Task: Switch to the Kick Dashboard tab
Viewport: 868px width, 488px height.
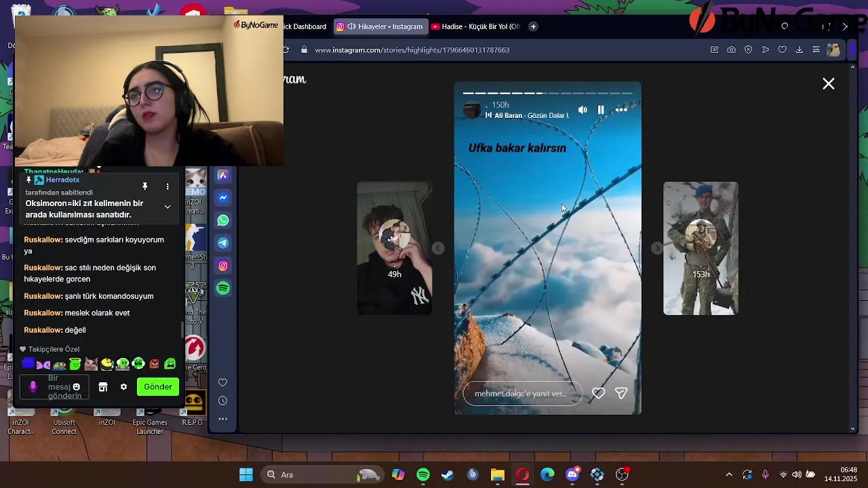Action: (x=304, y=26)
